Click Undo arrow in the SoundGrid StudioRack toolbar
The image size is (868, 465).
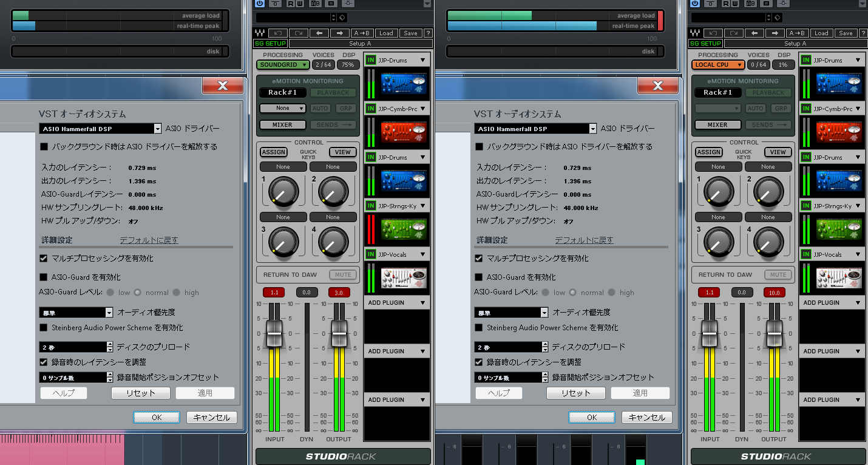click(x=277, y=33)
